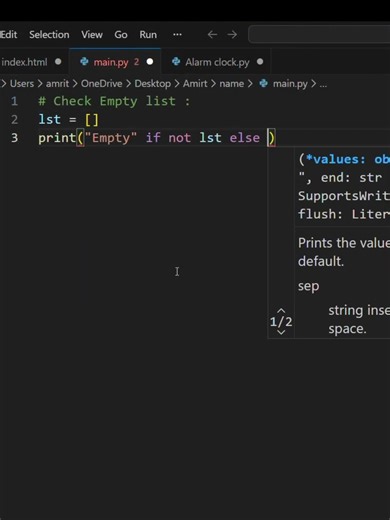Click the command center search box
The image size is (390, 520).
pos(319,34)
